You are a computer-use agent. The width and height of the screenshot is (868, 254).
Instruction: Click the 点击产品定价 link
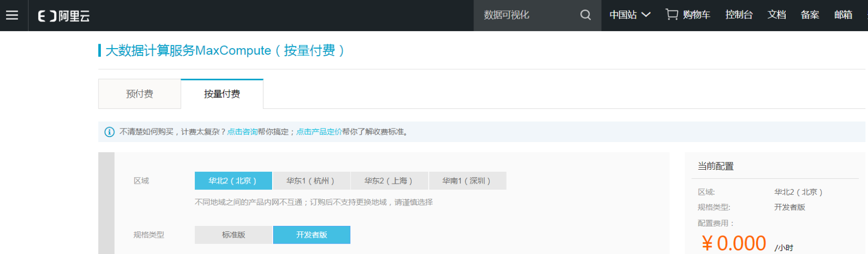319,132
